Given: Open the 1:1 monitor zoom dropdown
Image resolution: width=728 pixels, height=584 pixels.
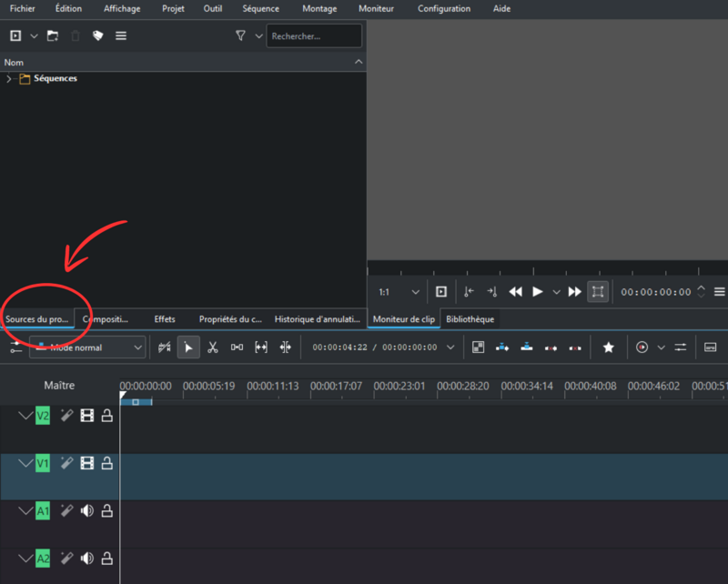Looking at the screenshot, I should click(x=399, y=292).
